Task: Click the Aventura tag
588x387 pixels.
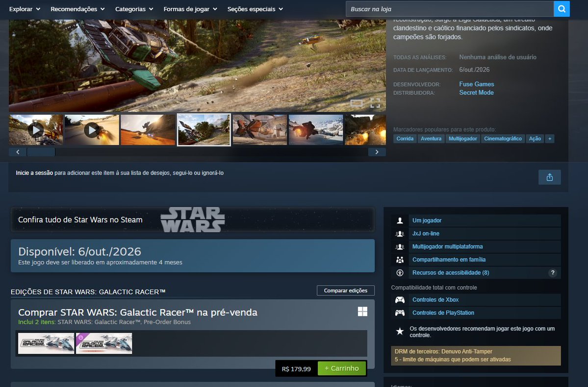Action: (x=431, y=139)
